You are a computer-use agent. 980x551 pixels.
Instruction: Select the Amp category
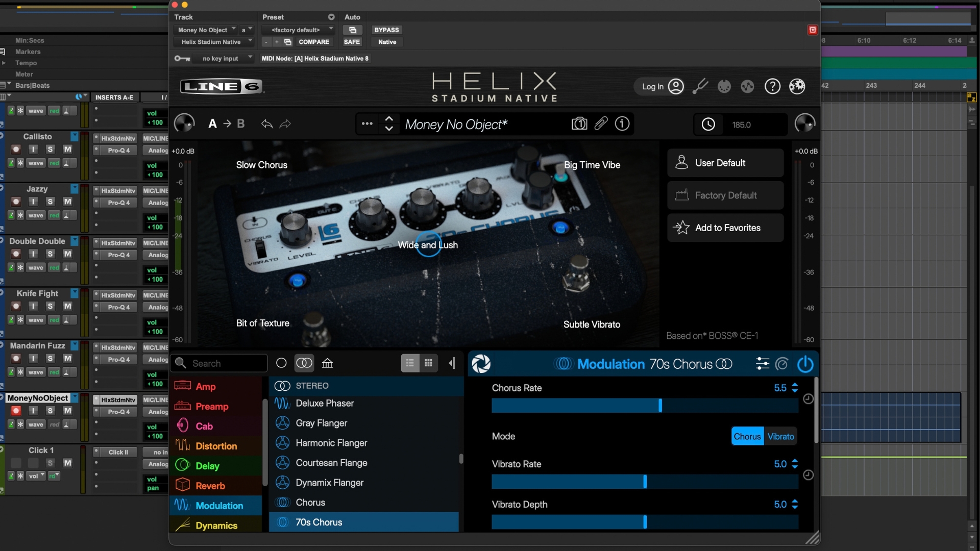click(x=215, y=386)
